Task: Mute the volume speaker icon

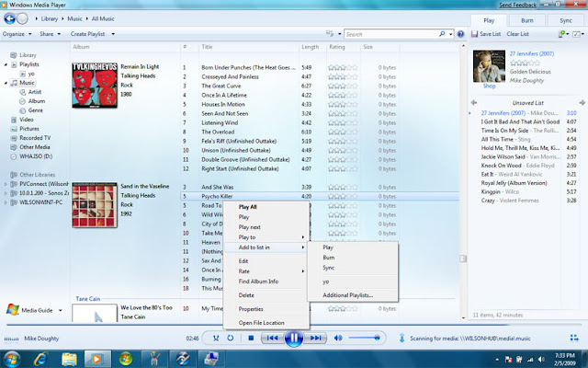Action: [x=338, y=338]
